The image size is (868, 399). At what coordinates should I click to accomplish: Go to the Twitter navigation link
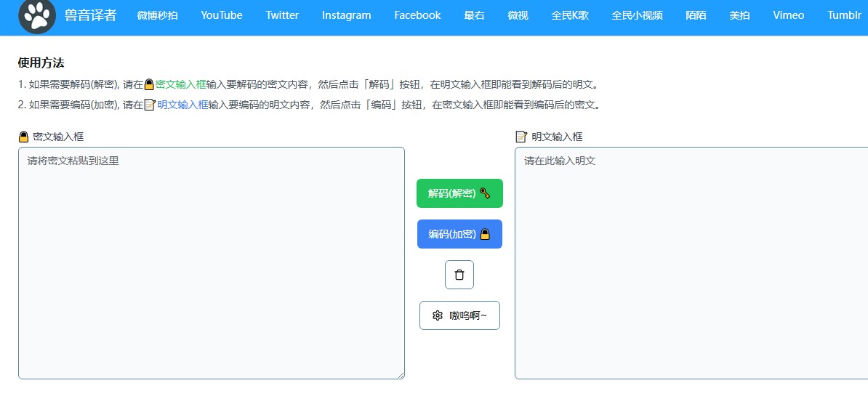(x=282, y=15)
